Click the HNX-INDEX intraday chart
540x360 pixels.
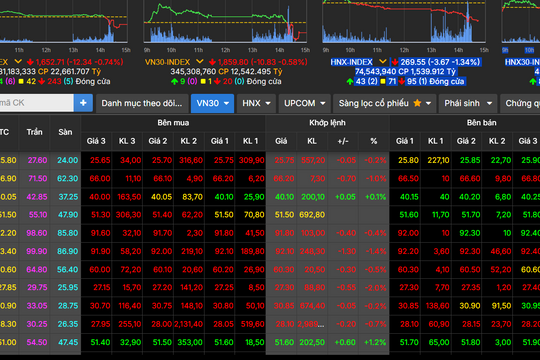pos(404,21)
